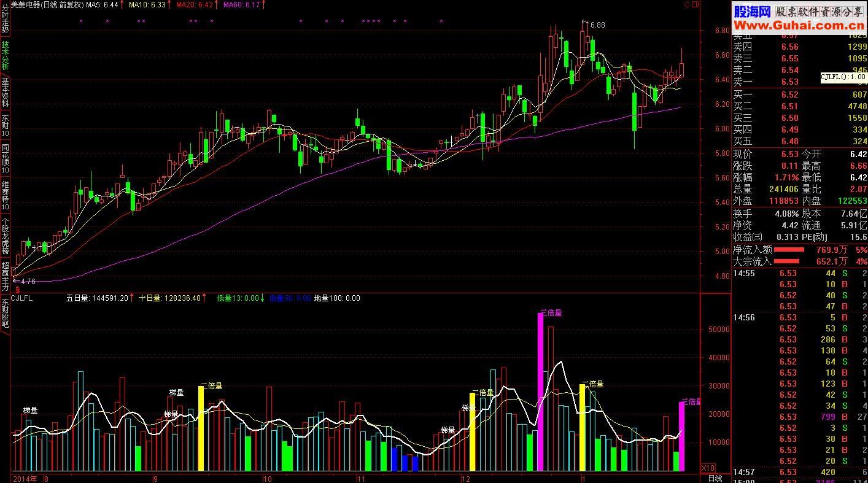Open the 东财股吧 sidebar tab
This screenshot has width=868, height=483.
[x=5, y=314]
